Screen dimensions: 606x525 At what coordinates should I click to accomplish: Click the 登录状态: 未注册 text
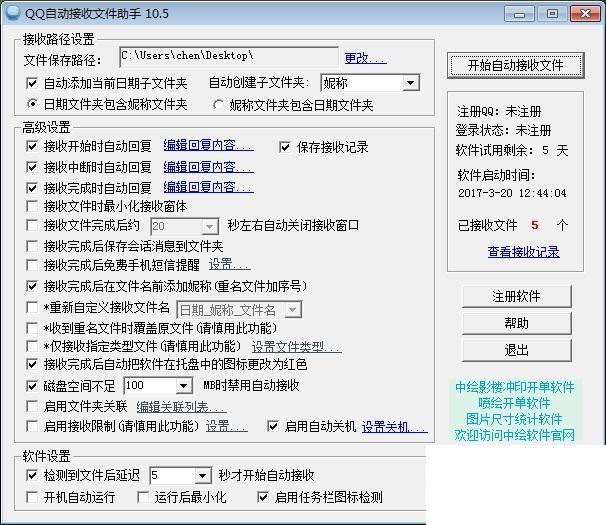point(503,130)
